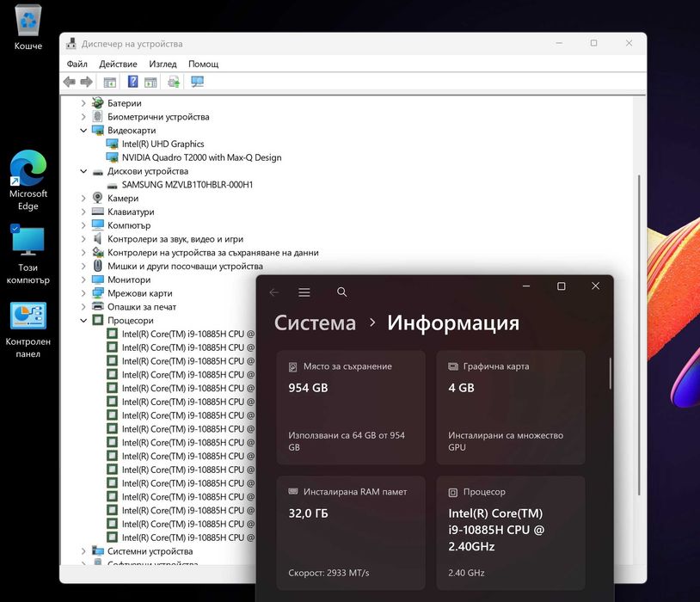The width and height of the screenshot is (700, 602).
Task: Click the Клавиатури keyboard icon
Action: point(98,212)
